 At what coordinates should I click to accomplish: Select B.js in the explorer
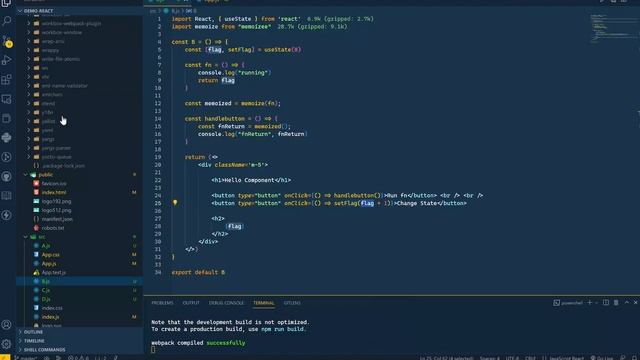point(80,281)
